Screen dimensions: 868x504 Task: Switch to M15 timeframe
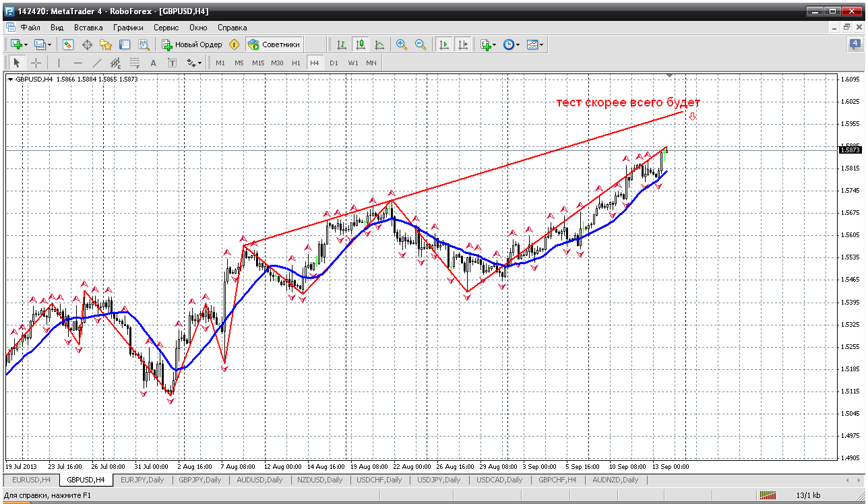pyautogui.click(x=258, y=63)
